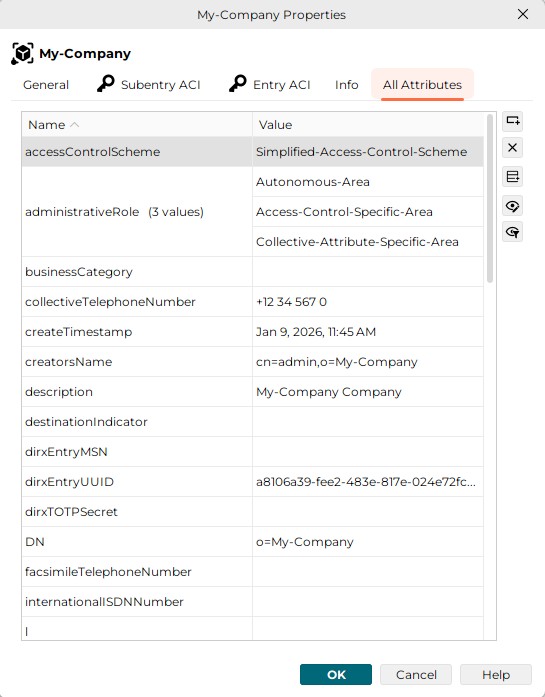The image size is (545, 697).
Task: Select the DN attribute name
Action: 137,542
